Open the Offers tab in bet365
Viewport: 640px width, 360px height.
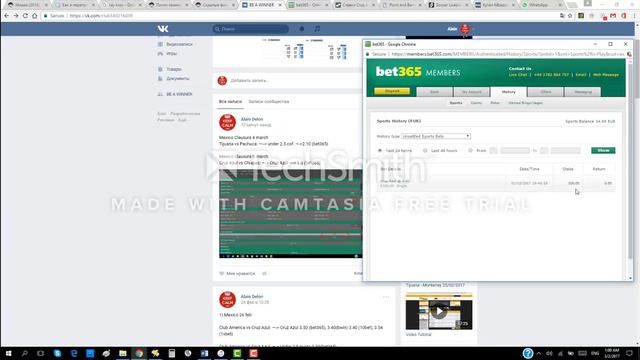coord(546,92)
